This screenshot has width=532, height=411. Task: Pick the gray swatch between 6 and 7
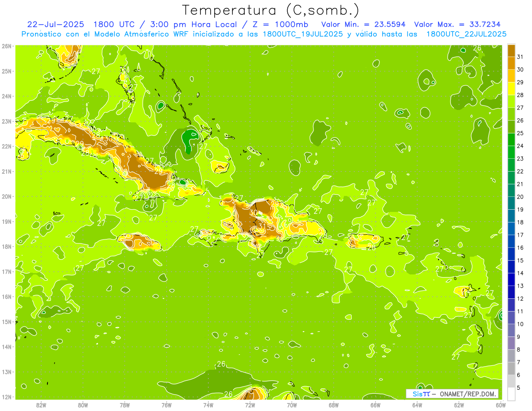(512, 368)
